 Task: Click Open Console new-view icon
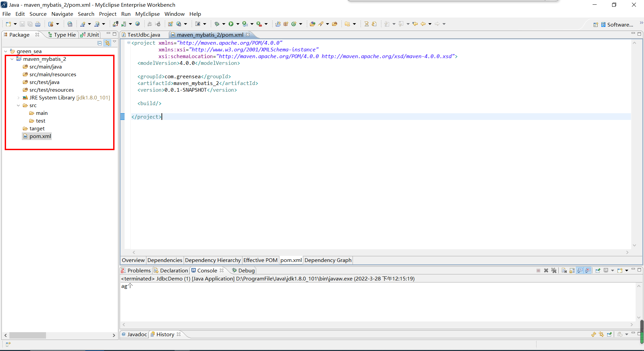point(620,270)
